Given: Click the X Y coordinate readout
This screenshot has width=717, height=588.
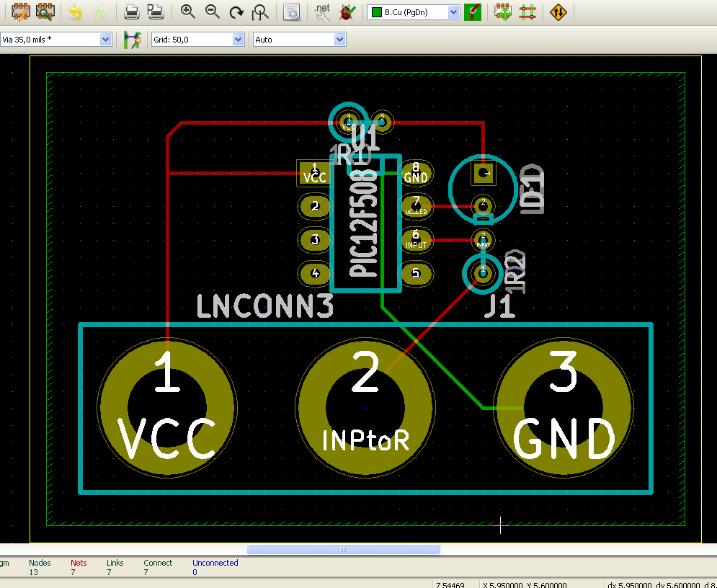Looking at the screenshot, I should tap(525, 585).
